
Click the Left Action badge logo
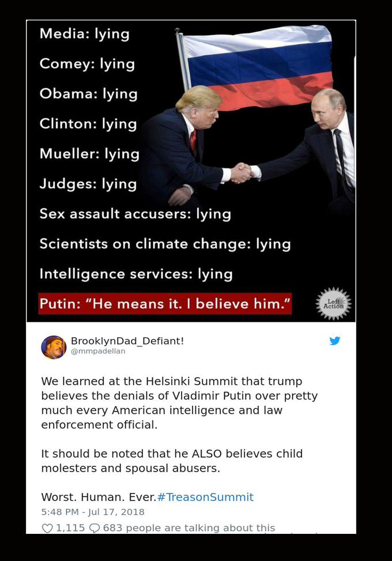(x=333, y=304)
